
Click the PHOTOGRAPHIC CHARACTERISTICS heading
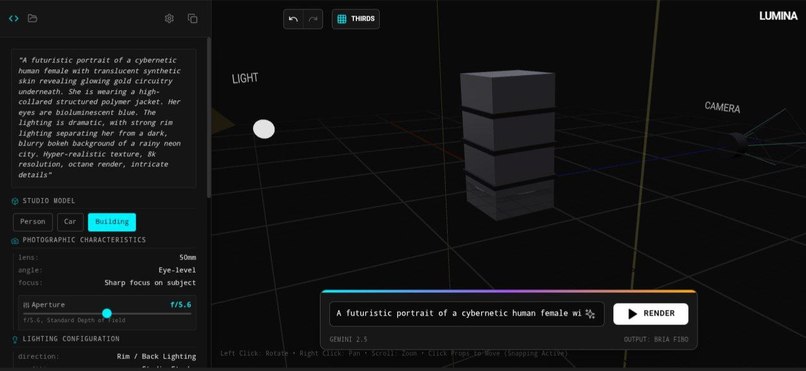84,240
